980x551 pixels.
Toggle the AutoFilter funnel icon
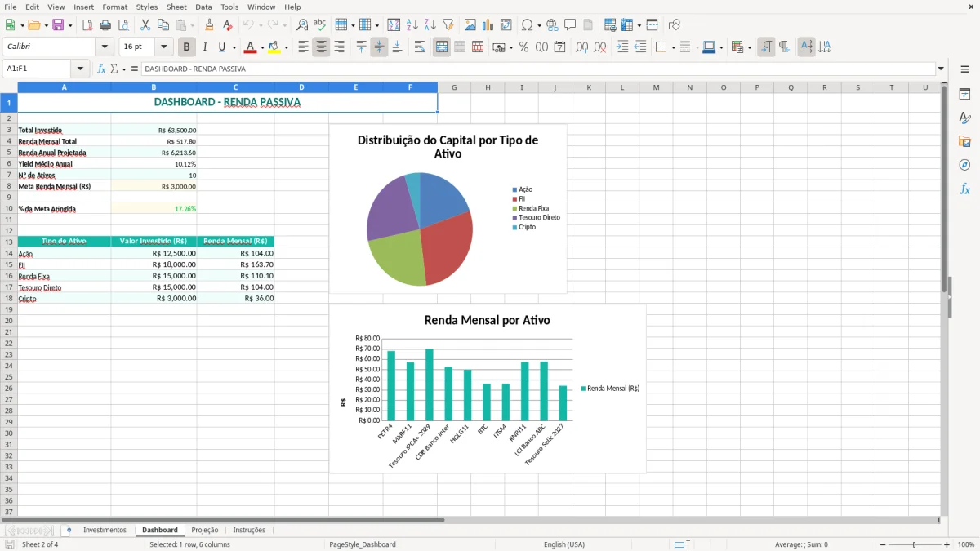(448, 25)
